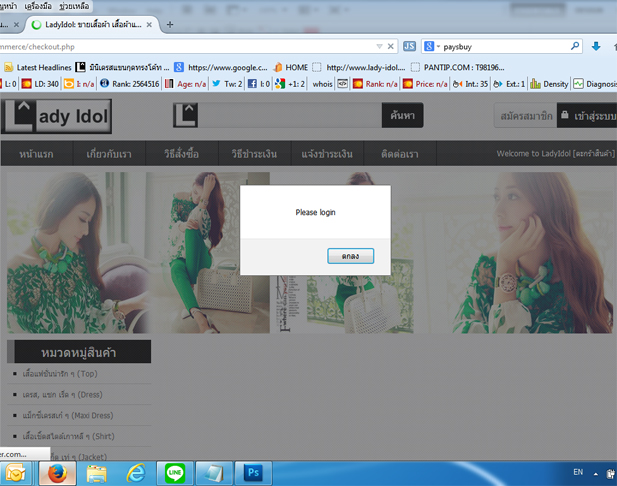
Task: Open the new tab plus button
Action: (x=170, y=25)
